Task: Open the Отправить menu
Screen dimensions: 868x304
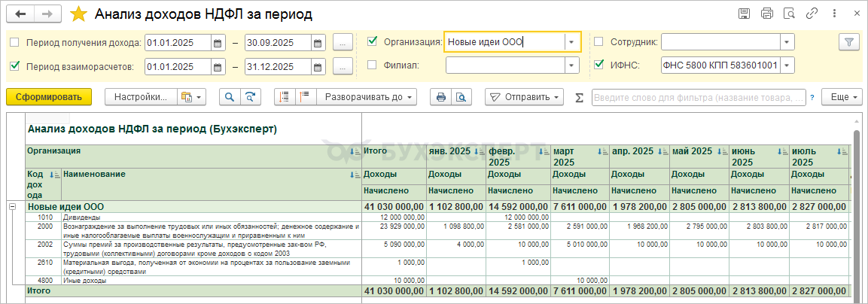Action: tap(524, 97)
